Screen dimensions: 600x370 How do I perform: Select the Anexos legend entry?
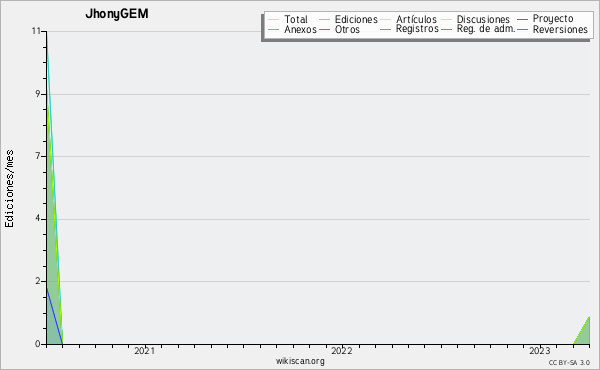point(292,29)
